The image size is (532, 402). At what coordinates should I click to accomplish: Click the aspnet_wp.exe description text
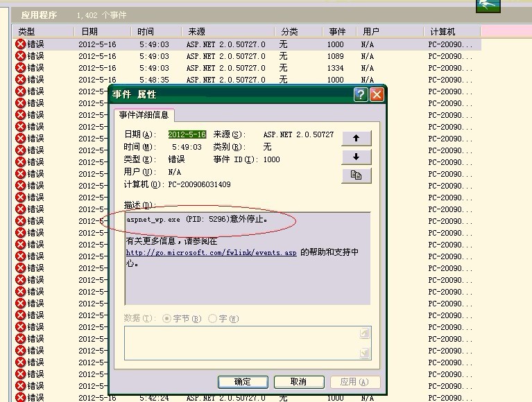click(x=196, y=219)
